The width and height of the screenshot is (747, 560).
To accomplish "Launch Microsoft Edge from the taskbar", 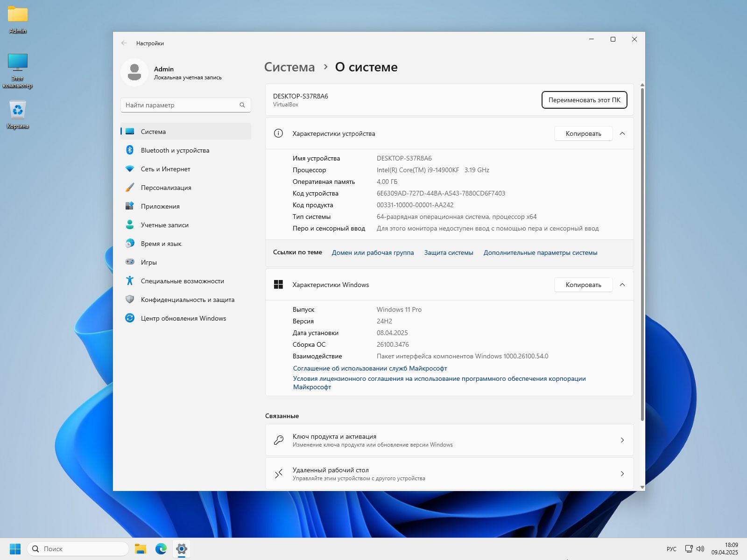I will coord(161,549).
